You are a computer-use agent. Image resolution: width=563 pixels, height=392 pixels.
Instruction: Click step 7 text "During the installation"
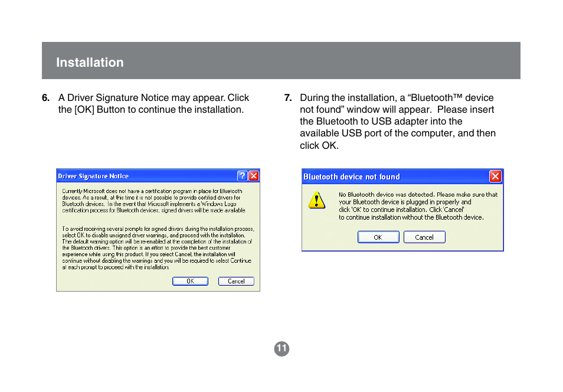[347, 98]
